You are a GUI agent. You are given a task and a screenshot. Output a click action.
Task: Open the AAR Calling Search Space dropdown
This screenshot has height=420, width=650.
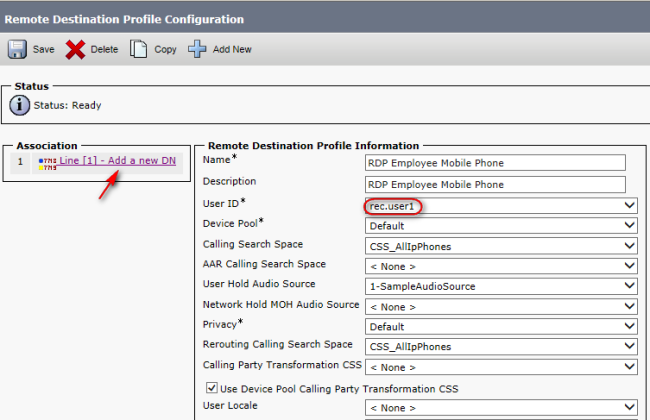coord(500,266)
